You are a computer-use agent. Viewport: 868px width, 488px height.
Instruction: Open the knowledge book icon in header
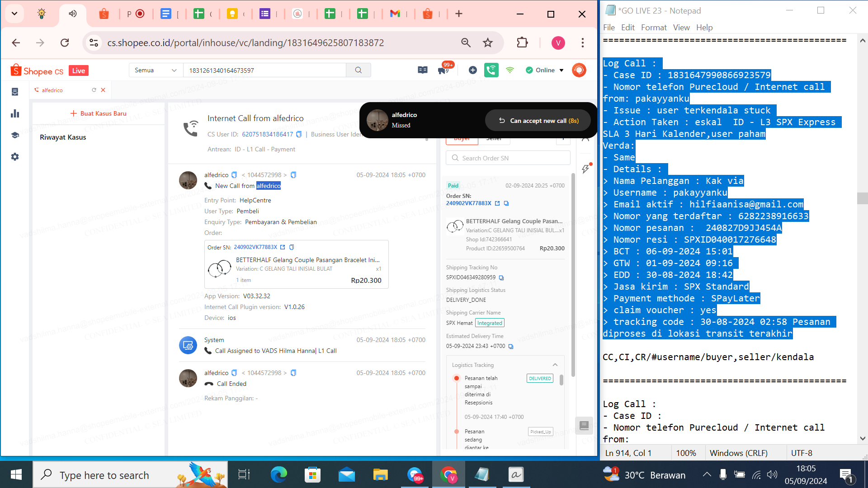423,70
